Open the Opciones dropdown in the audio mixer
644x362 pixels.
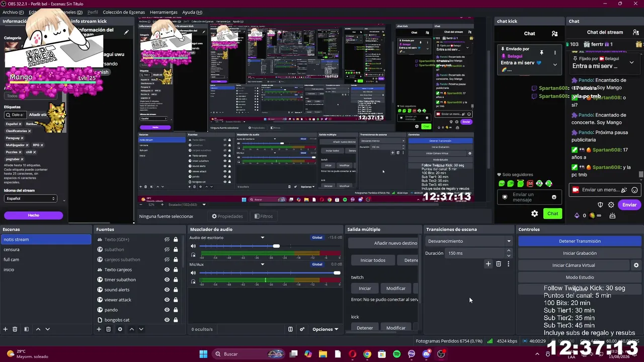tap(326, 329)
